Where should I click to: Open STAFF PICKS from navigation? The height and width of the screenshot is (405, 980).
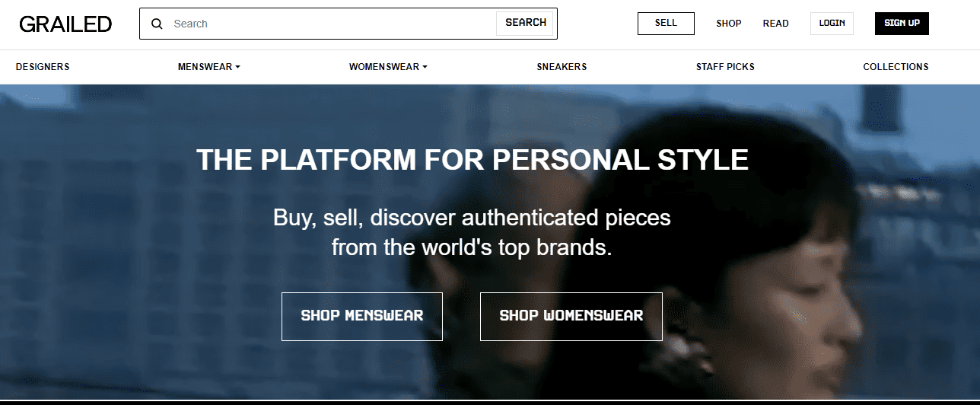pos(725,67)
